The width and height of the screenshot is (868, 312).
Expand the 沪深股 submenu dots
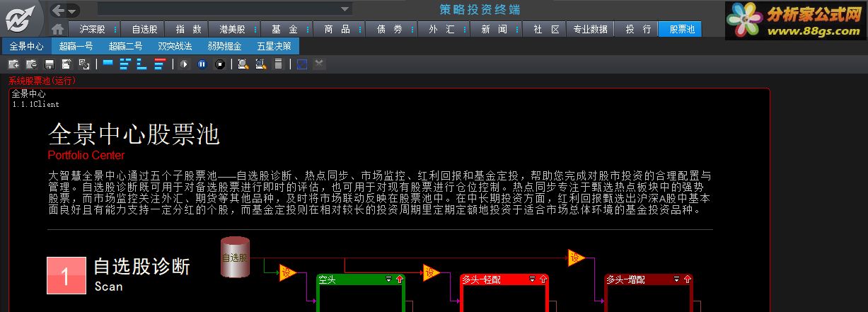[x=115, y=29]
